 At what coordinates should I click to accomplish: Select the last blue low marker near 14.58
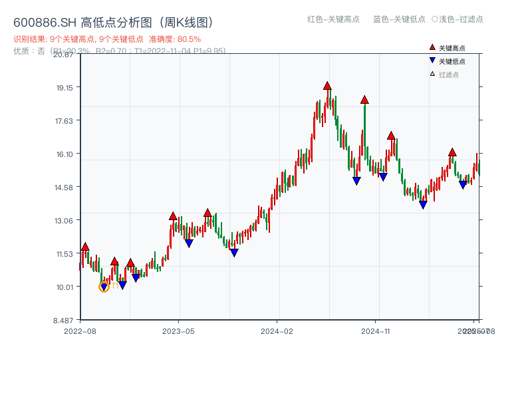(463, 185)
